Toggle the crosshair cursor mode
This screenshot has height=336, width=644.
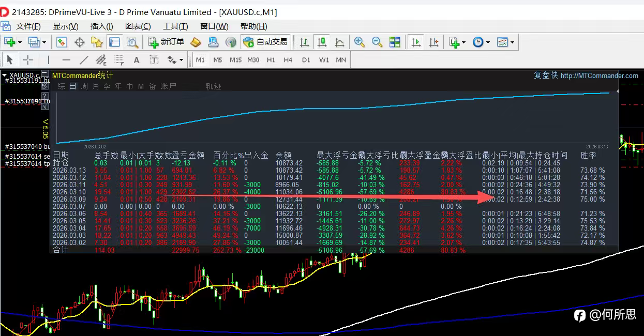pyautogui.click(x=27, y=60)
